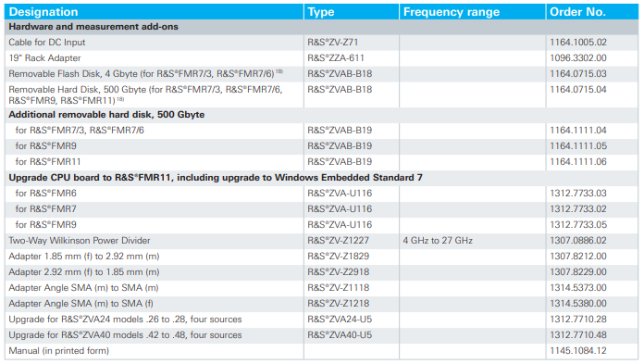Click Upgrade CPU board section heading
644x364 pixels.
tap(216, 178)
